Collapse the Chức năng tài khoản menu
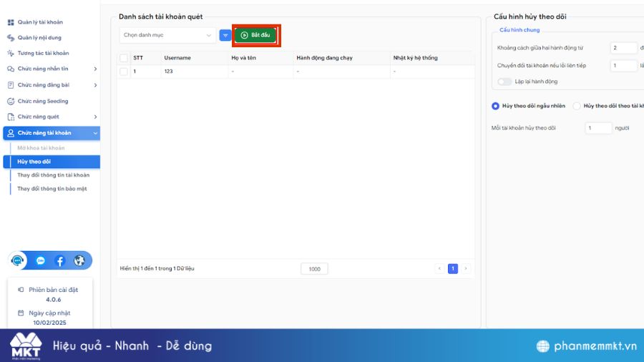Screen dimensions: 644x362 point(95,133)
